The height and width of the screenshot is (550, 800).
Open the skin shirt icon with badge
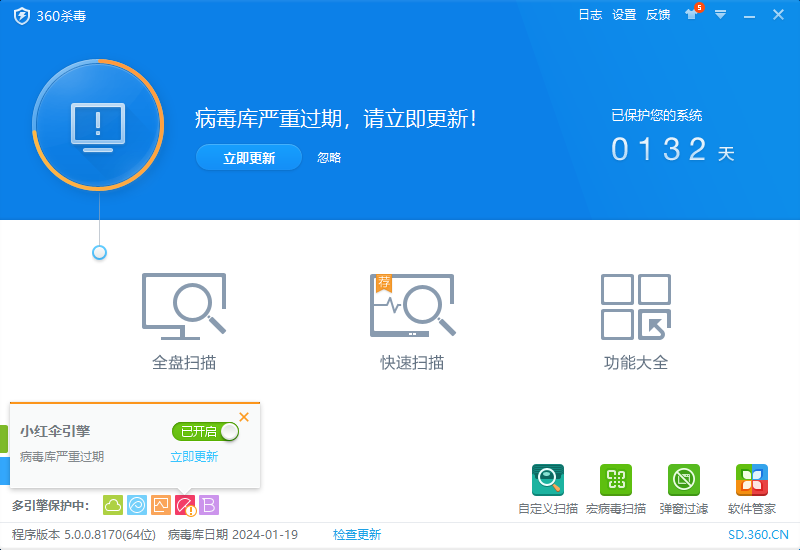click(x=692, y=13)
